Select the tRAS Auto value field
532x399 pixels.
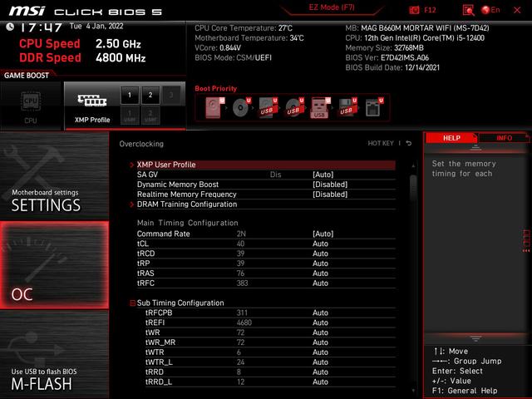(320, 273)
